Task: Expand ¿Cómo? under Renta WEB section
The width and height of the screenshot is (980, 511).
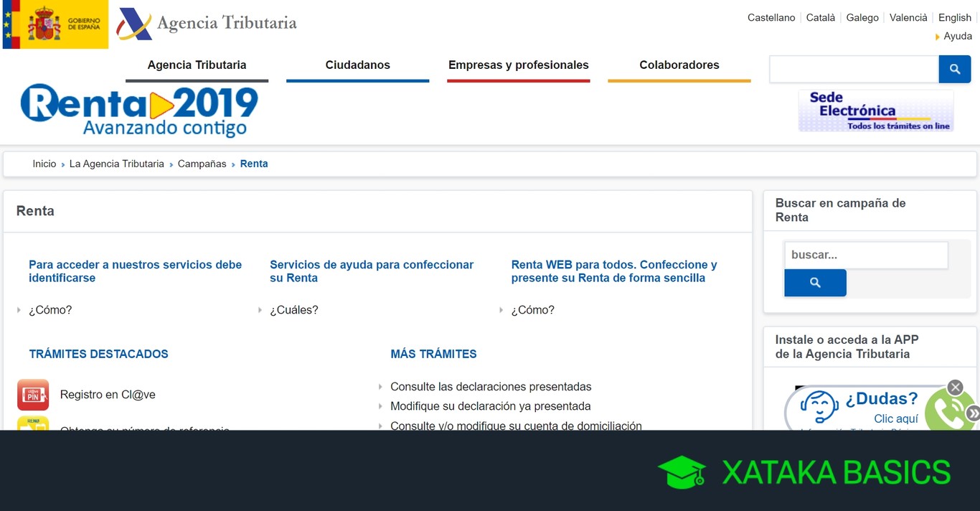Action: pyautogui.click(x=533, y=310)
